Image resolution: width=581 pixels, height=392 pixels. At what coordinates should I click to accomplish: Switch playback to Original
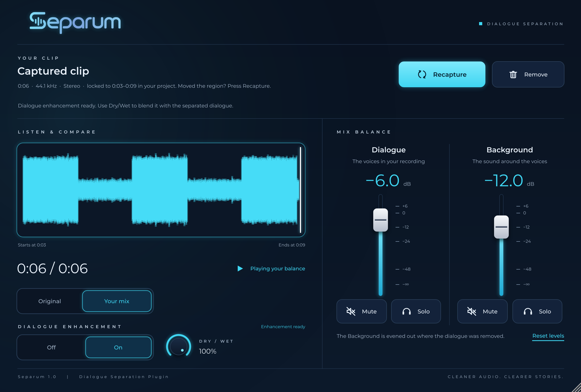coord(50,301)
